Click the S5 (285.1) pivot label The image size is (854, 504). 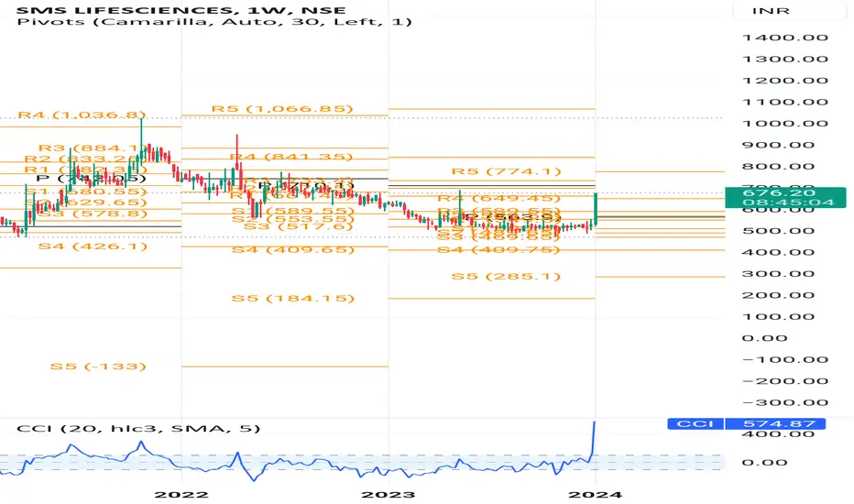pyautogui.click(x=506, y=277)
